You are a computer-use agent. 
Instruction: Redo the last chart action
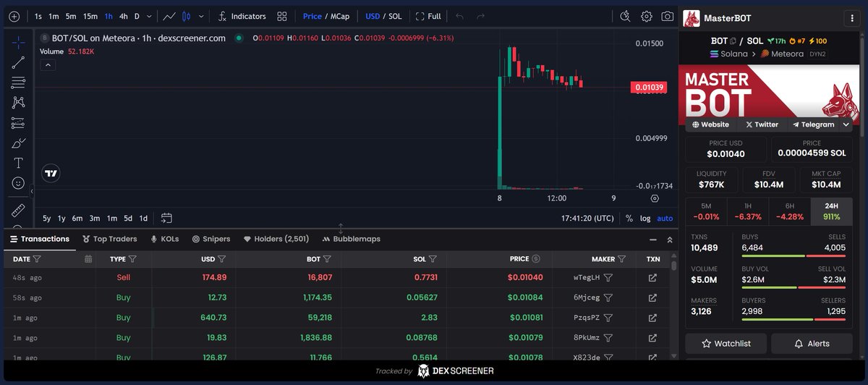pos(480,16)
